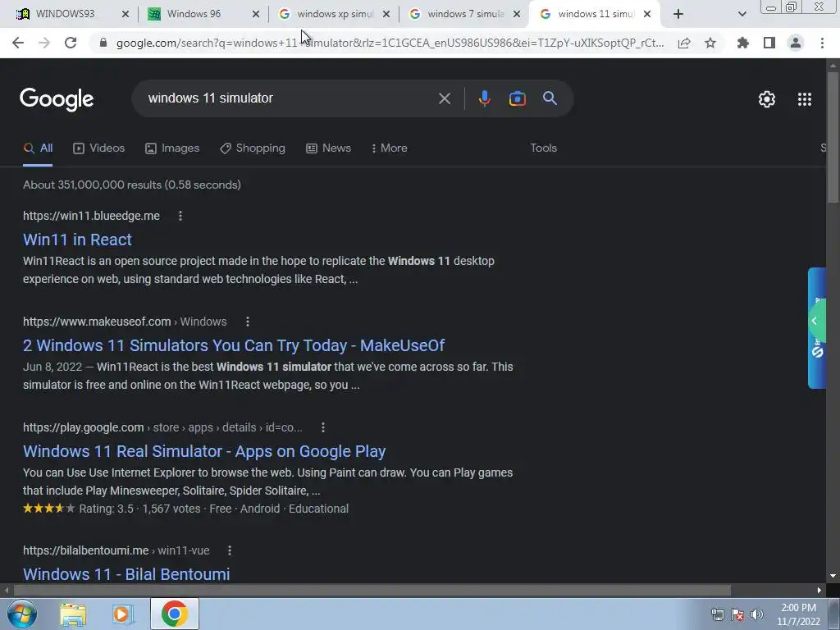Click the magnifier search button
The image size is (840, 630).
(550, 98)
